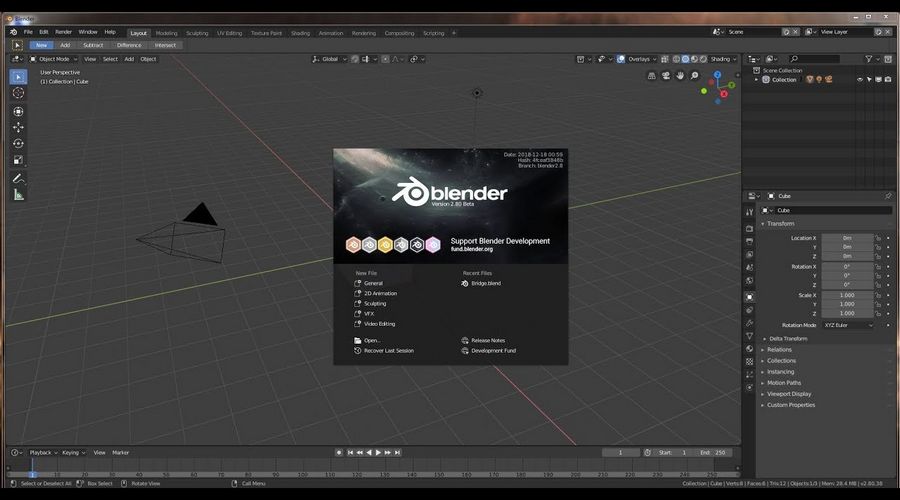Switch to wireframe shading mode
The image size is (900, 500).
pos(676,59)
